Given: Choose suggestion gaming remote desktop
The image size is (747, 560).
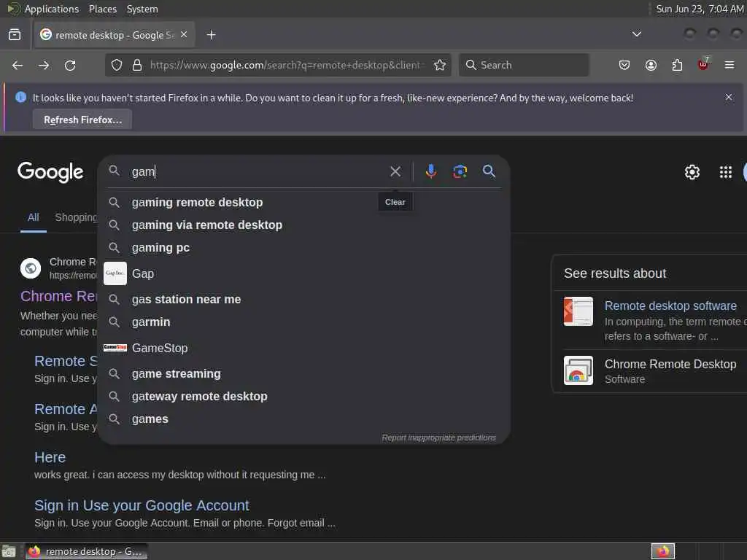Looking at the screenshot, I should pyautogui.click(x=304, y=203).
